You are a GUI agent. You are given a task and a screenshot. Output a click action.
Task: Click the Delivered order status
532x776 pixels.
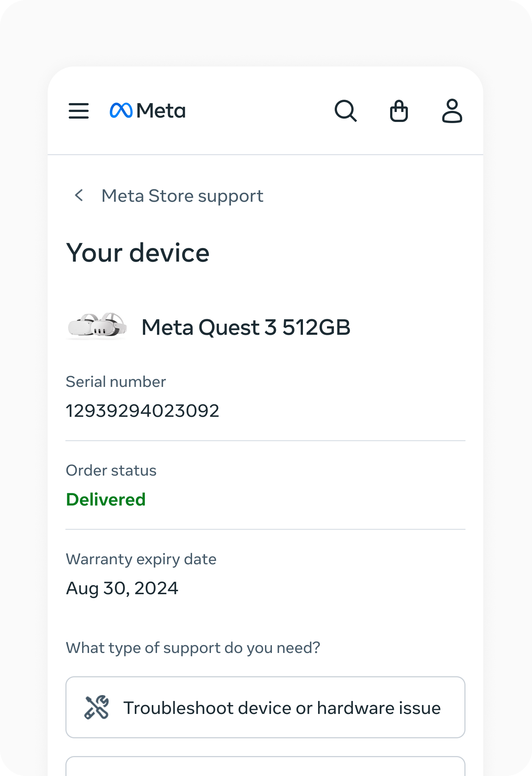106,500
